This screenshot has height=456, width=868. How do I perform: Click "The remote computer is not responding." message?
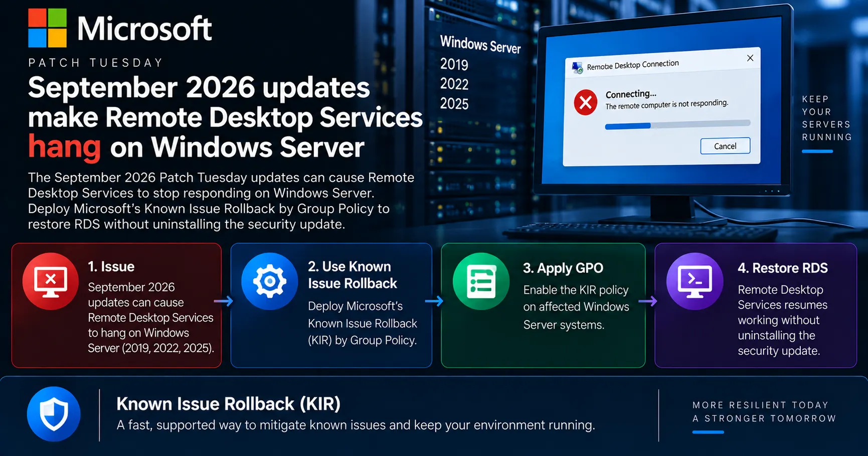tap(666, 104)
